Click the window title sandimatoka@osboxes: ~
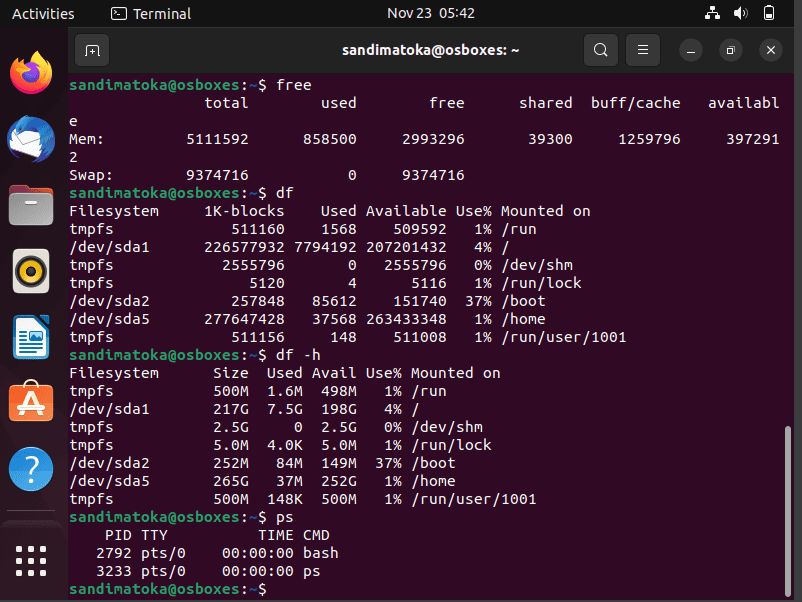The width and height of the screenshot is (802, 602). [x=431, y=50]
